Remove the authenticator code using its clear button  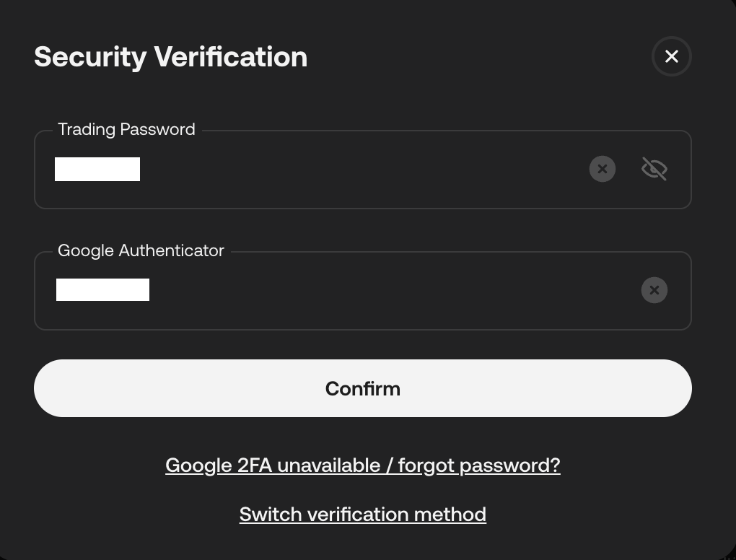[x=654, y=290]
